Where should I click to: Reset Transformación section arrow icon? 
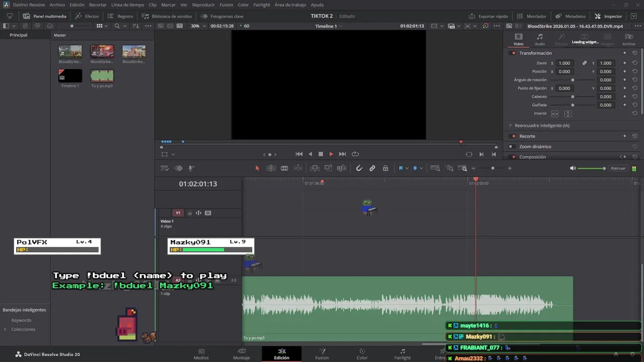tap(635, 53)
